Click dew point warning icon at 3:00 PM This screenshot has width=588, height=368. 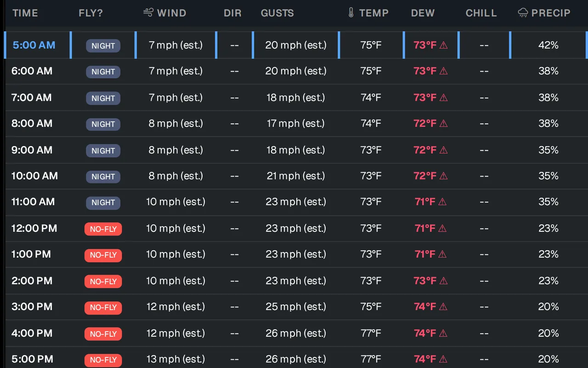tap(444, 307)
